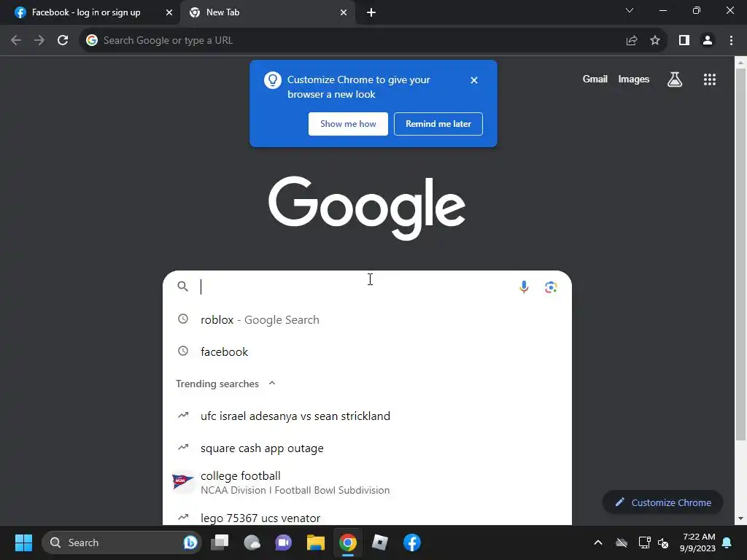Open the notification bell
747x560 pixels.
[727, 542]
